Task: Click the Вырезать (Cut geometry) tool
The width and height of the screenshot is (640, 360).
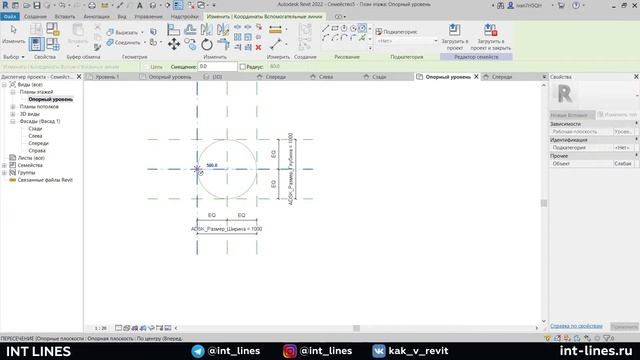Action: (122, 32)
